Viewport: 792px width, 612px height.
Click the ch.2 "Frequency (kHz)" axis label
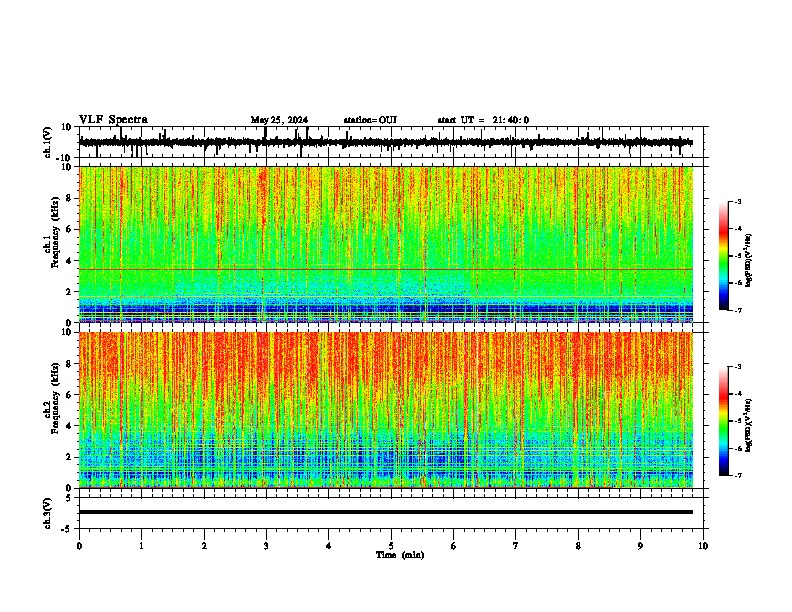(x=55, y=398)
